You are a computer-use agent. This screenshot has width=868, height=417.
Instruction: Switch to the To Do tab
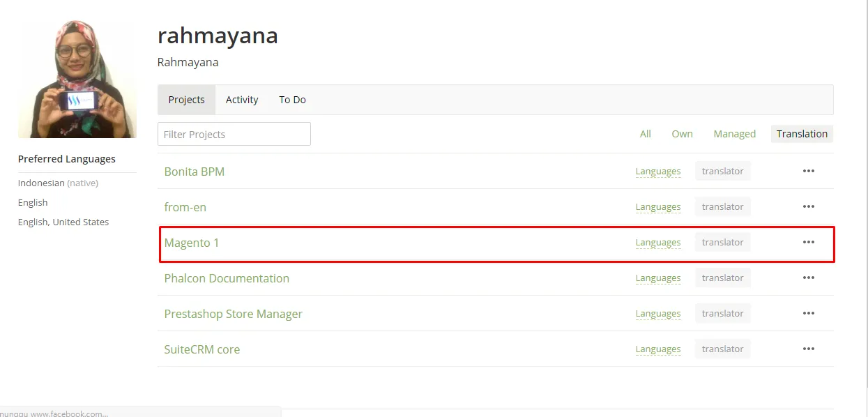[293, 100]
